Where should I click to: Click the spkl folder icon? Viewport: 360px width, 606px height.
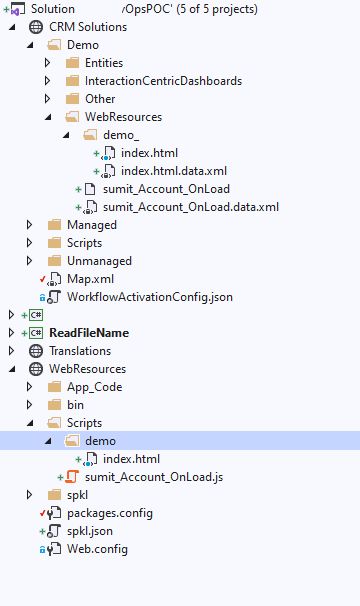click(54, 495)
